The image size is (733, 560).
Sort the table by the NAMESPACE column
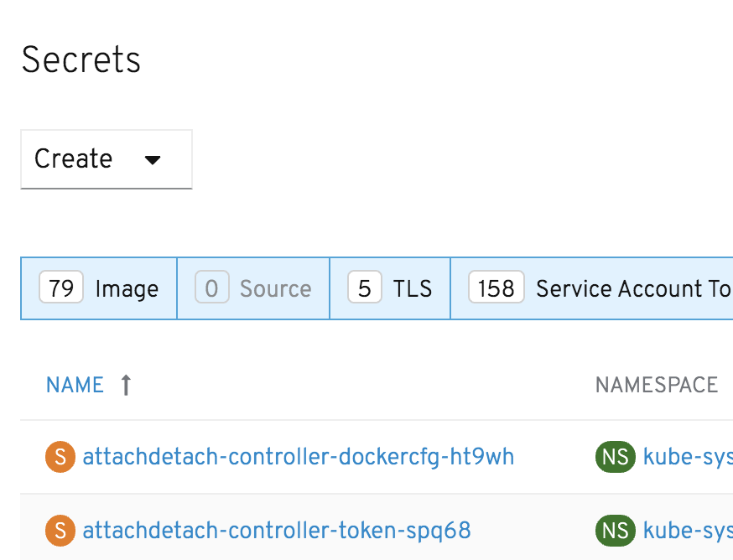click(657, 385)
